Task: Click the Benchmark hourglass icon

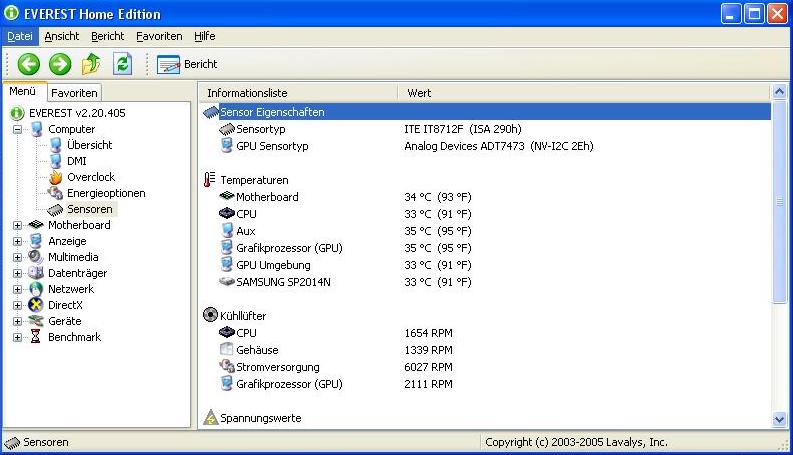Action: pos(35,337)
